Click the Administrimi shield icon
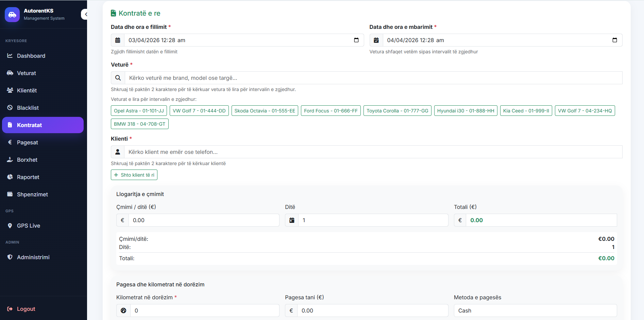This screenshot has height=320, width=644. click(x=10, y=257)
